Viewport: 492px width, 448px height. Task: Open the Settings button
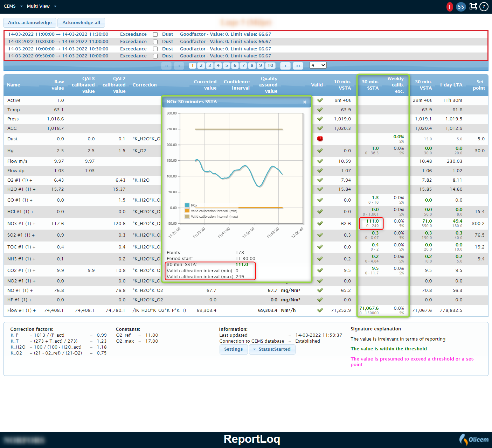click(233, 349)
